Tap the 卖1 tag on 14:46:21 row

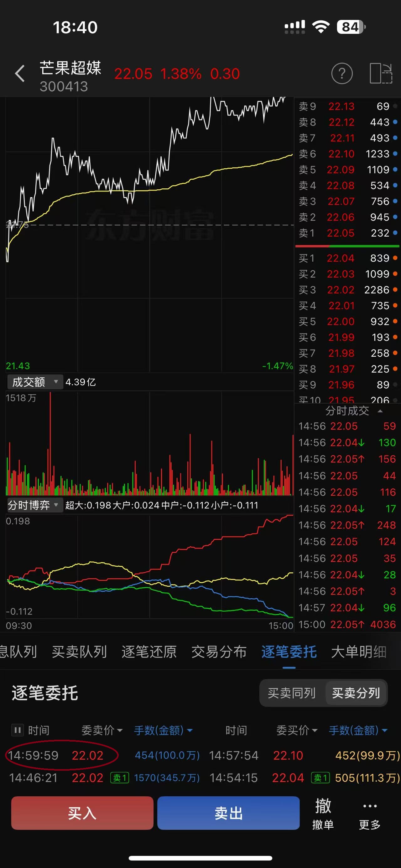tap(120, 778)
